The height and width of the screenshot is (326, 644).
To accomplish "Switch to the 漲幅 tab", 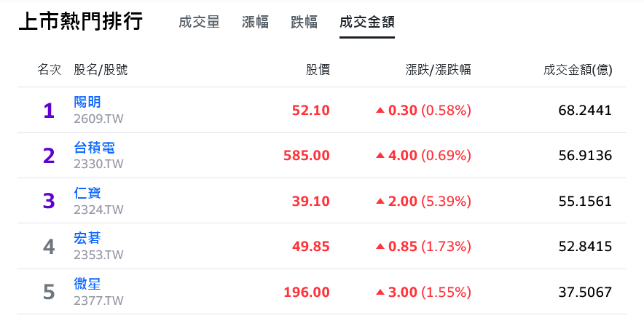I will pyautogui.click(x=255, y=22).
